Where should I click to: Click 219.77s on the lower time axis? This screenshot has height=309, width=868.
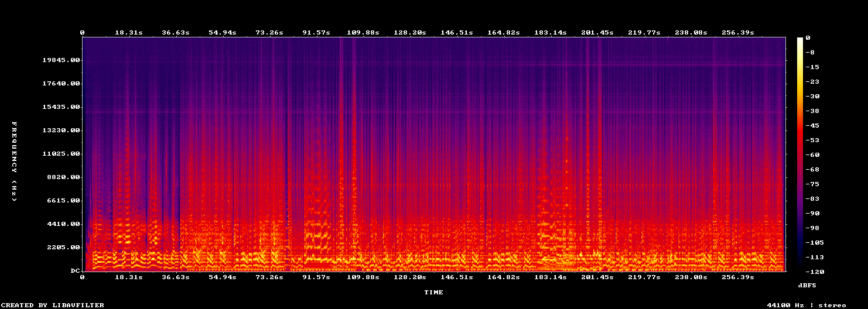(644, 277)
